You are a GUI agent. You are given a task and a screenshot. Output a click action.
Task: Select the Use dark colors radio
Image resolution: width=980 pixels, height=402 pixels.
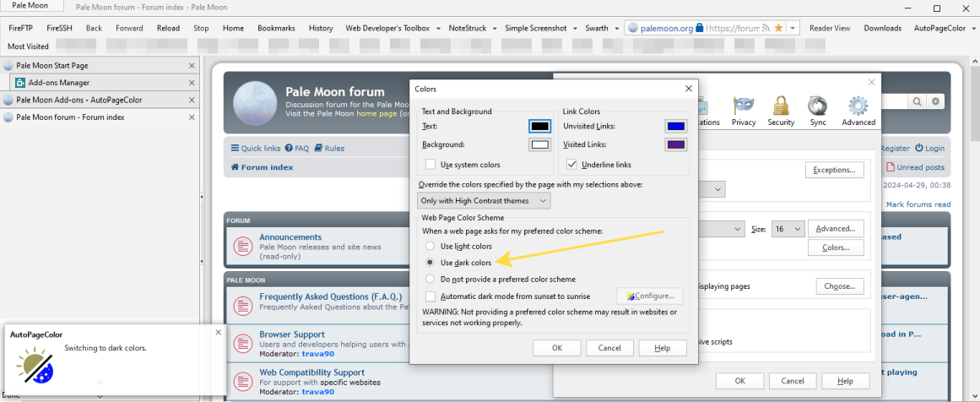[429, 263]
